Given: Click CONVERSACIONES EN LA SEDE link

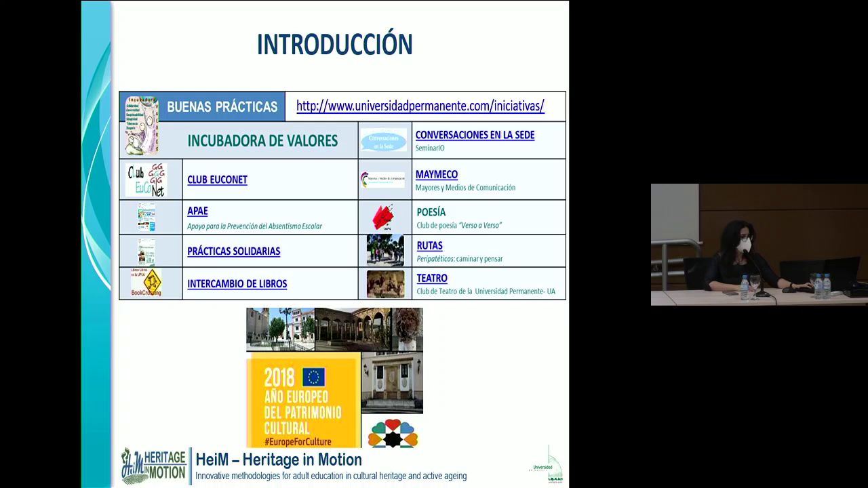Looking at the screenshot, I should [475, 135].
